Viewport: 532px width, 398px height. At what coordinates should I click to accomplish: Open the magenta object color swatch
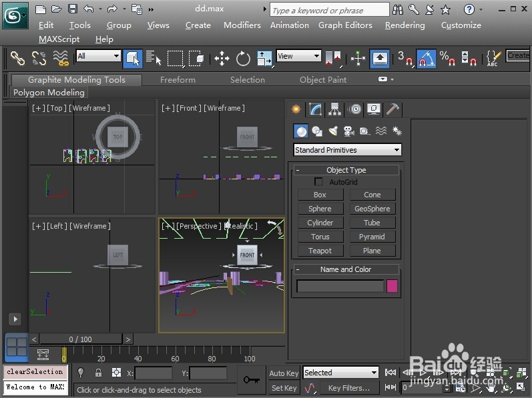tap(392, 286)
